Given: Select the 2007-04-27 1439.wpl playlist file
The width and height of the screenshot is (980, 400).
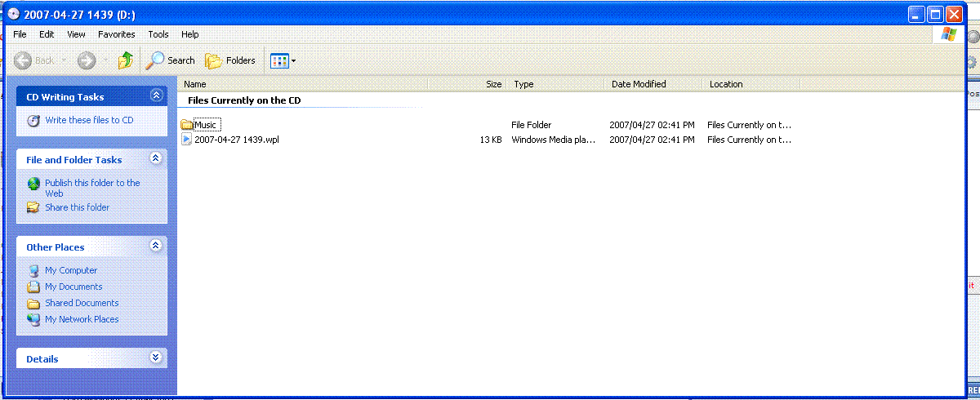Looking at the screenshot, I should [x=236, y=140].
